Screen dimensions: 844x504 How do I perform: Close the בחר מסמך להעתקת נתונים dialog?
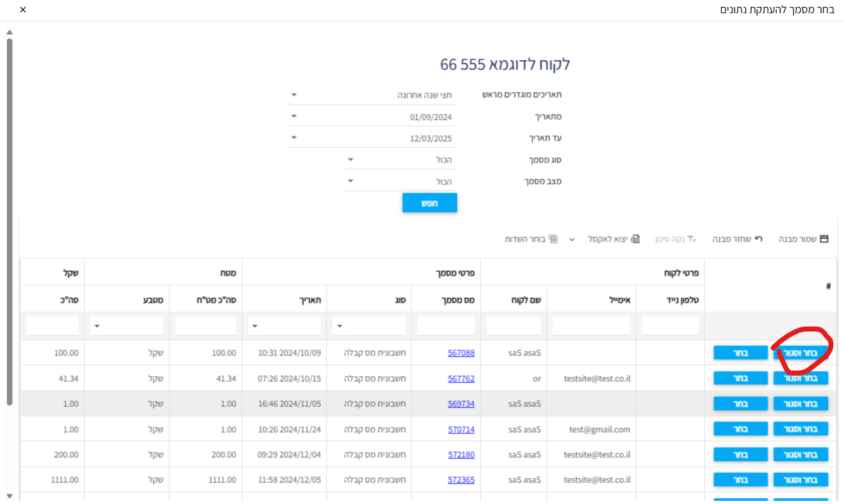(23, 9)
